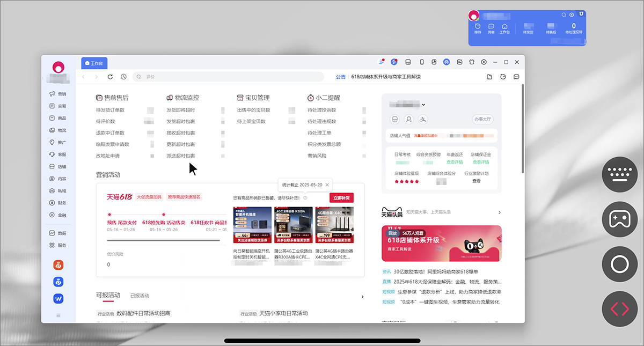Open the 智能开机插座 product thumbnail

pyautogui.click(x=252, y=225)
